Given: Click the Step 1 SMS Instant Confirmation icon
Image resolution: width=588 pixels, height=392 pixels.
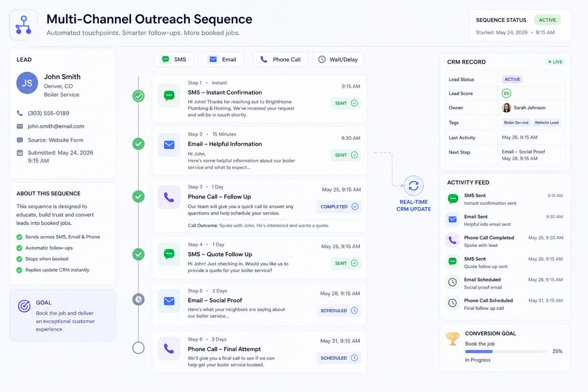Looking at the screenshot, I should pos(169,96).
